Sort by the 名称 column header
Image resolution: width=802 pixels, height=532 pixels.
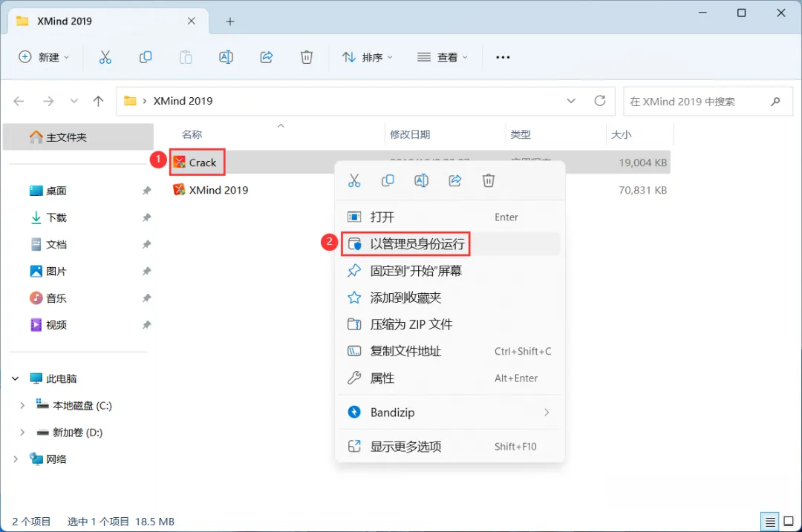click(192, 134)
